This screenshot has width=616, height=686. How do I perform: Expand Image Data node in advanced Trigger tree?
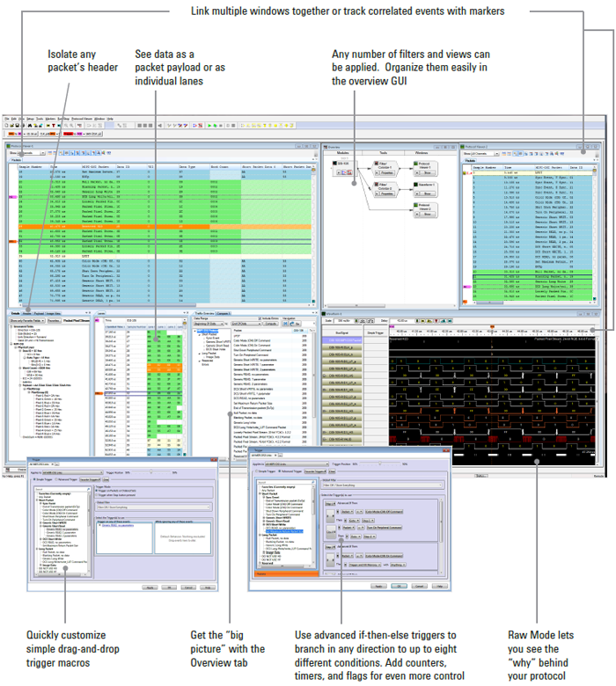tap(264, 552)
